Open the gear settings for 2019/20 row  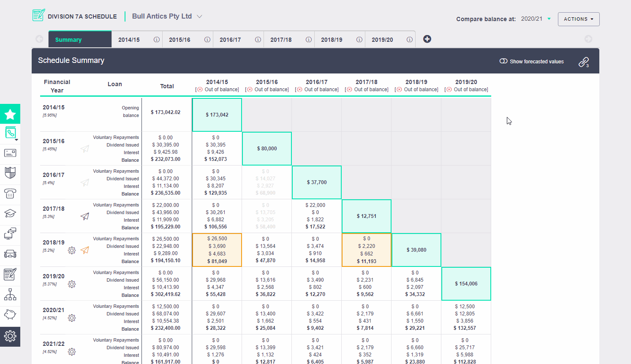click(x=72, y=284)
